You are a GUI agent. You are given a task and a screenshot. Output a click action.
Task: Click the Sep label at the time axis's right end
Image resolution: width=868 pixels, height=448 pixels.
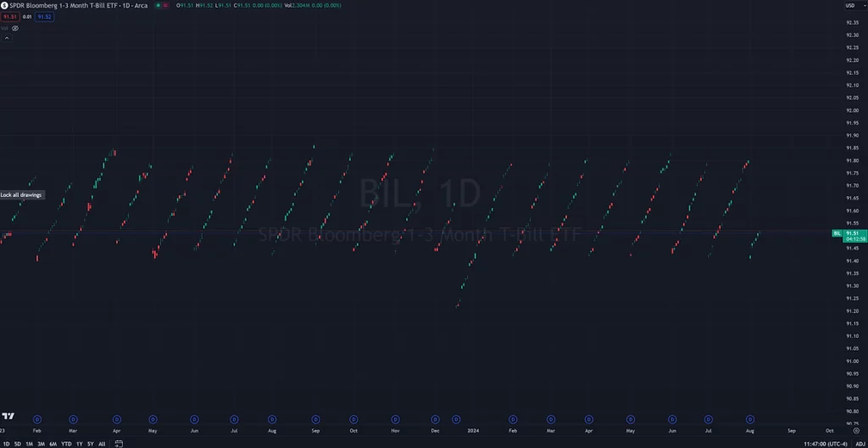click(792, 430)
